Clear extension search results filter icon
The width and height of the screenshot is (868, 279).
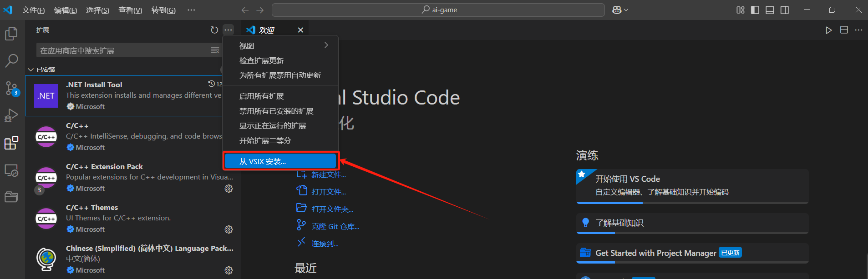point(215,50)
